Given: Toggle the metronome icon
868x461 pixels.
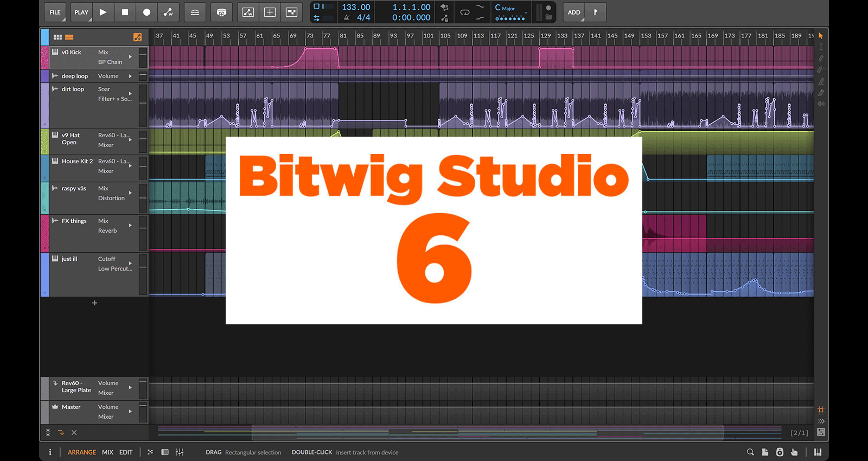Looking at the screenshot, I should tap(347, 17).
